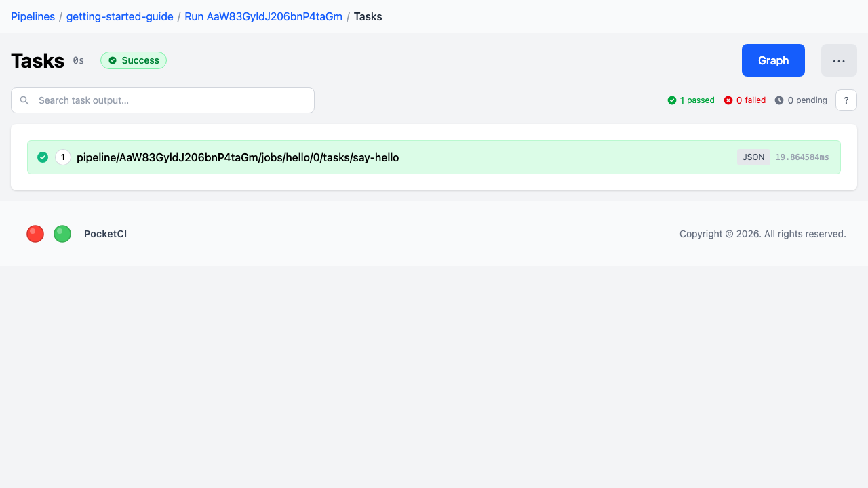Image resolution: width=868 pixels, height=488 pixels.
Task: Click the checkmark icon inside the Success badge
Action: coord(113,60)
